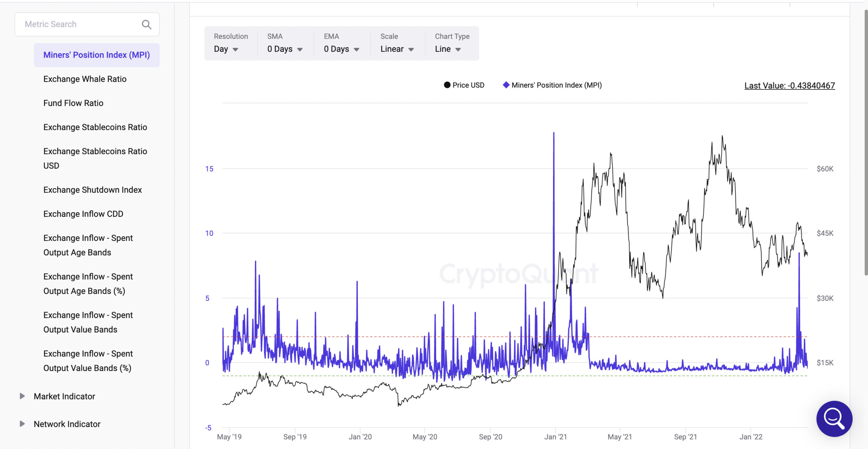868x449 pixels.
Task: Toggle Price USD legend black dot
Action: pyautogui.click(x=447, y=85)
